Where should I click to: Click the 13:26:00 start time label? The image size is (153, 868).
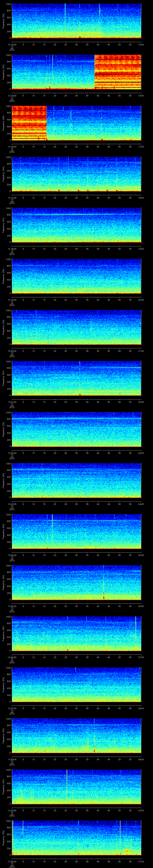point(12,657)
